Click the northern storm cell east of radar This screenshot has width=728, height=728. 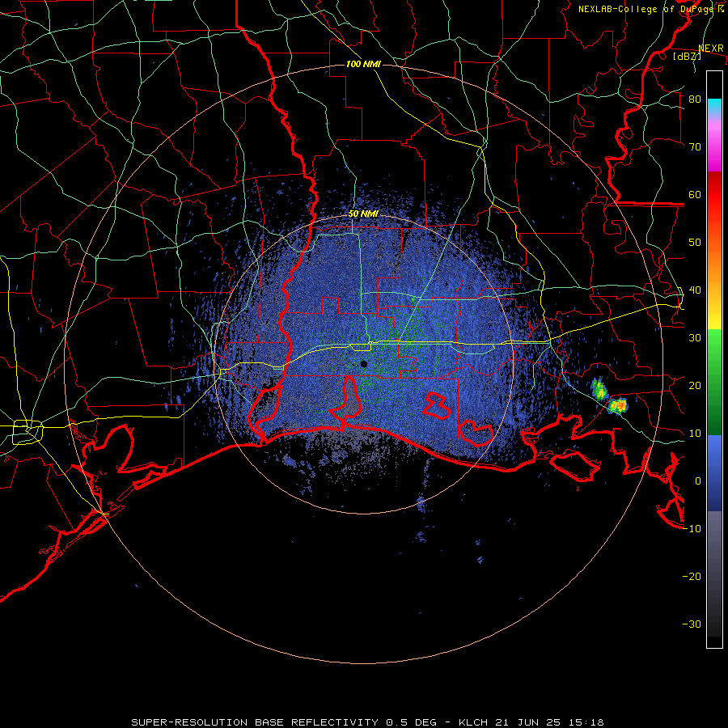[x=599, y=388]
